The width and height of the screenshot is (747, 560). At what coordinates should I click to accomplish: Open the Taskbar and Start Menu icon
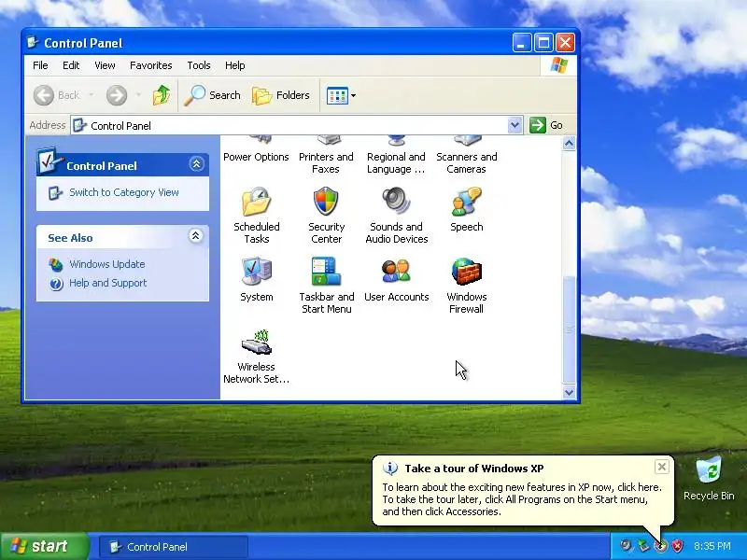[326, 272]
